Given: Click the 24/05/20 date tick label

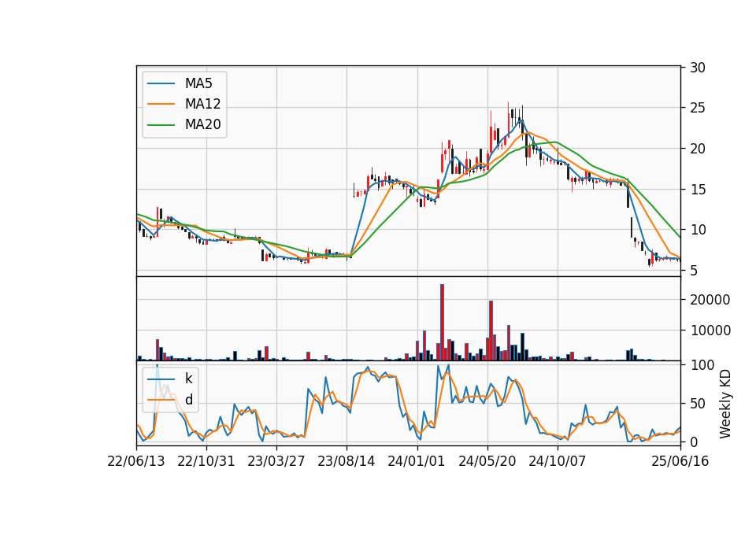Looking at the screenshot, I should tap(487, 461).
